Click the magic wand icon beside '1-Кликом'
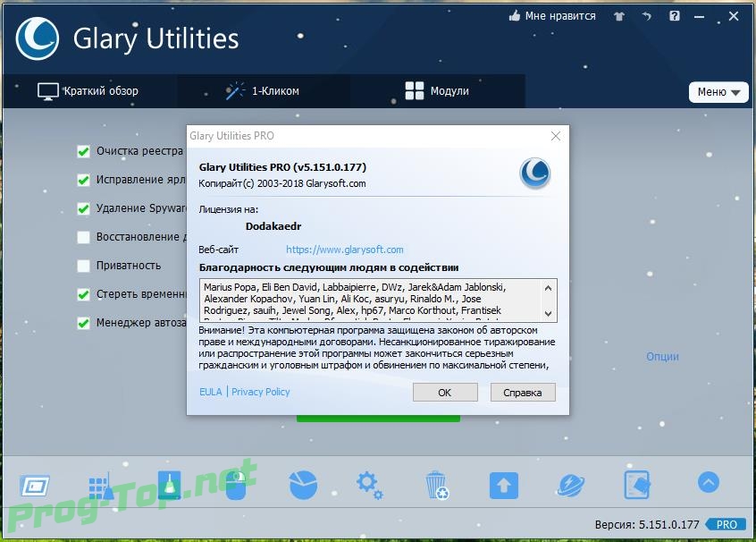 pos(235,90)
